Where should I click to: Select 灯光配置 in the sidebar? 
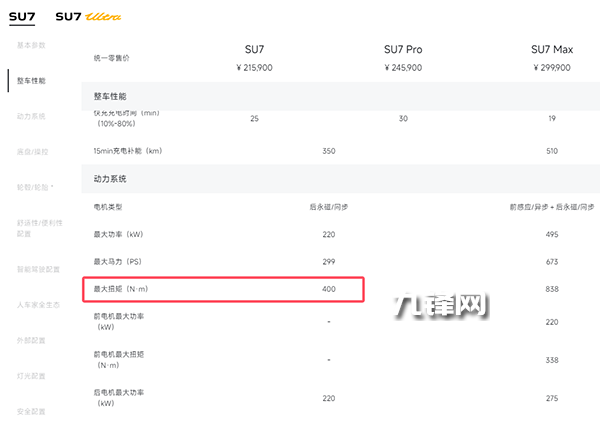tap(31, 376)
